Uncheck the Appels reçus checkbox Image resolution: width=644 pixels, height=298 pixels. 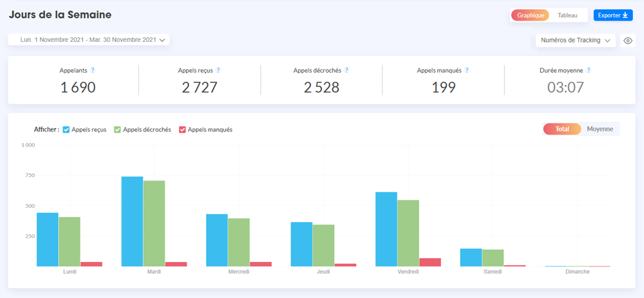pos(66,129)
